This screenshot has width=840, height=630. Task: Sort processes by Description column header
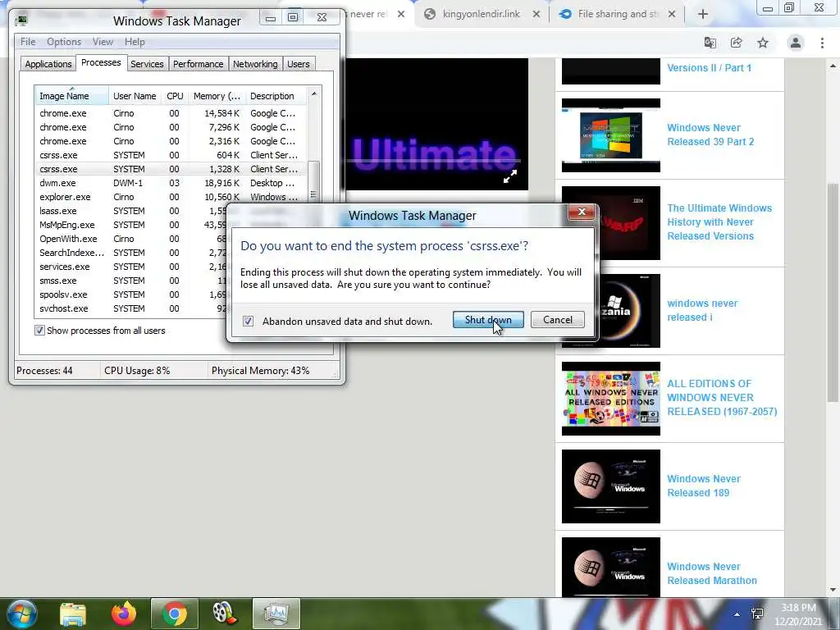tap(276, 96)
